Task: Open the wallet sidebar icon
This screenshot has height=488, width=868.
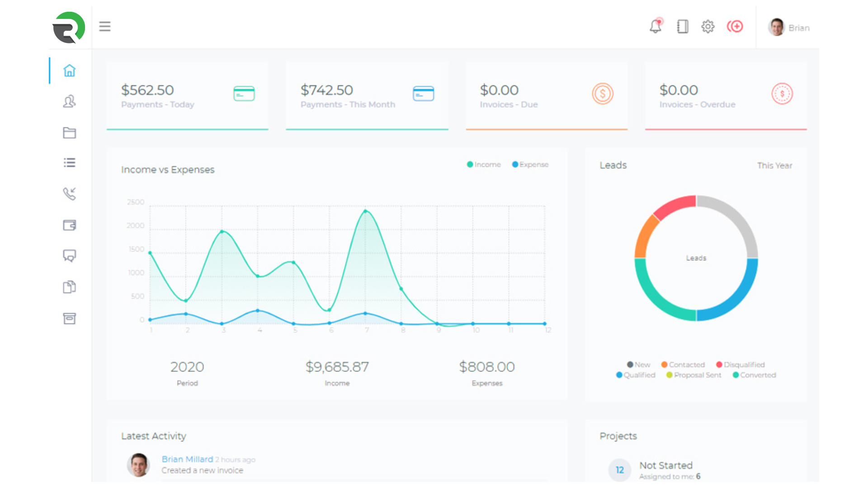Action: pos(69,225)
